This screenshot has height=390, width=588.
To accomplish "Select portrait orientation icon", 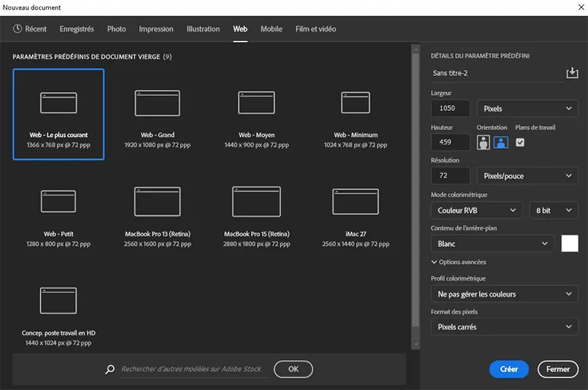I will [483, 142].
